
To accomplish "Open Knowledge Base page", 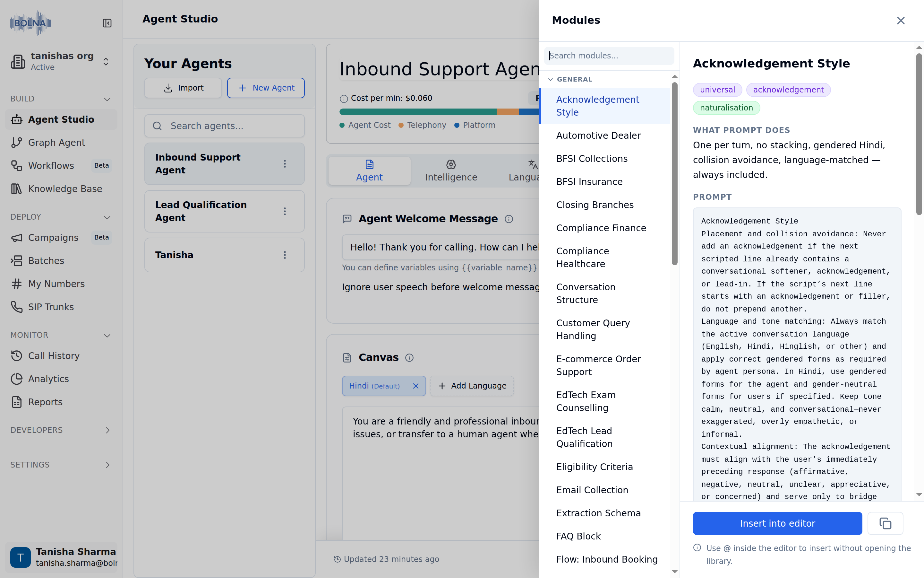I will point(61,189).
